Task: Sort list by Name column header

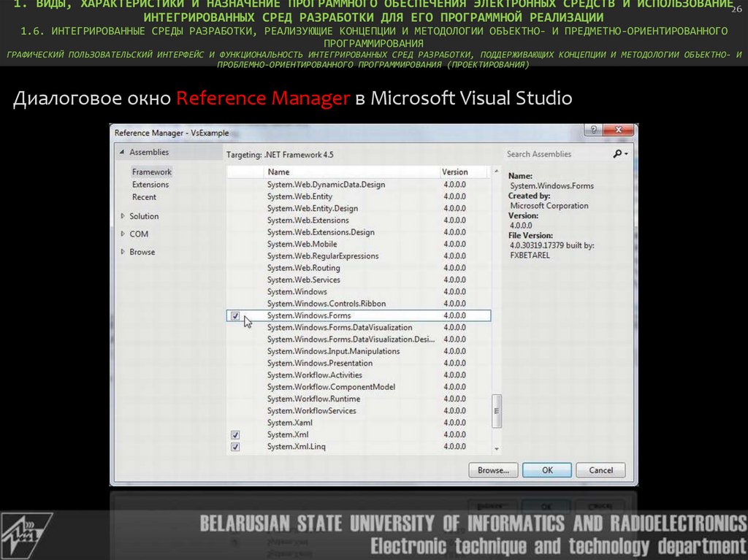Action: 278,172
